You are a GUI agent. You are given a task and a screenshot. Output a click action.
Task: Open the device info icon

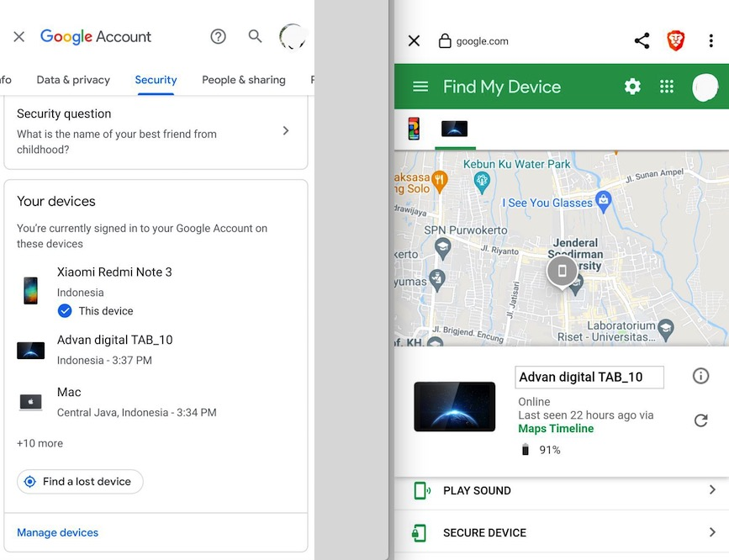(x=700, y=376)
